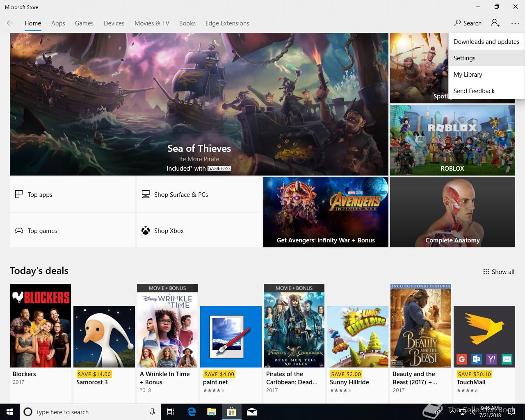
Task: Open the Sea of Thieves banner
Action: point(199,104)
